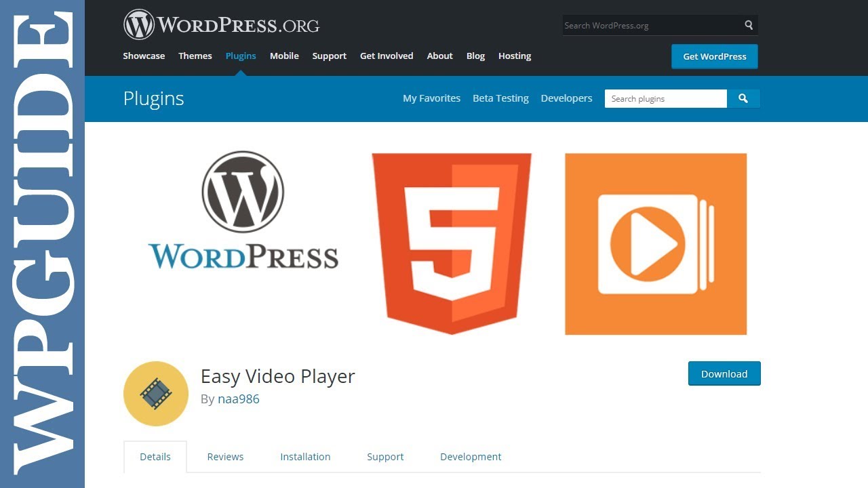This screenshot has height=488, width=868.
Task: Open author naa986 profile link
Action: click(239, 399)
